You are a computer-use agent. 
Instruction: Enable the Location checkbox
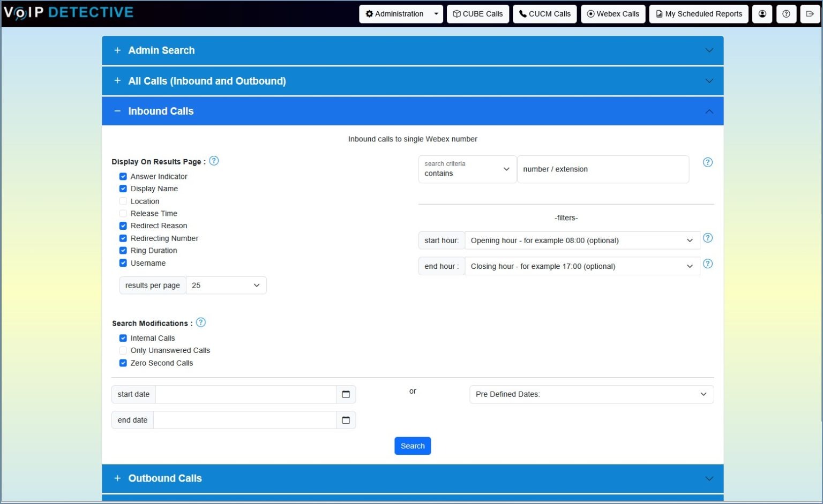pyautogui.click(x=123, y=201)
